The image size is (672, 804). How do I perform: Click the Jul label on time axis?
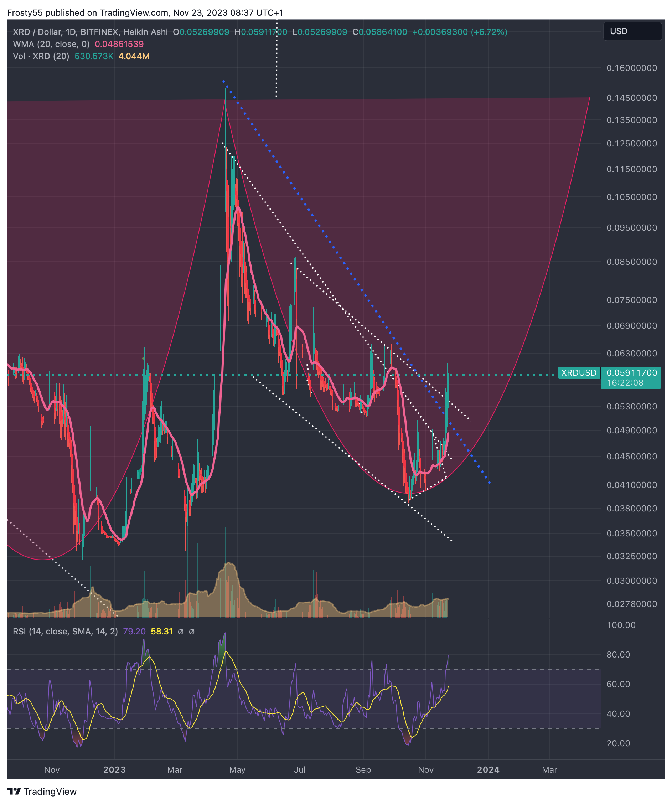[300, 769]
